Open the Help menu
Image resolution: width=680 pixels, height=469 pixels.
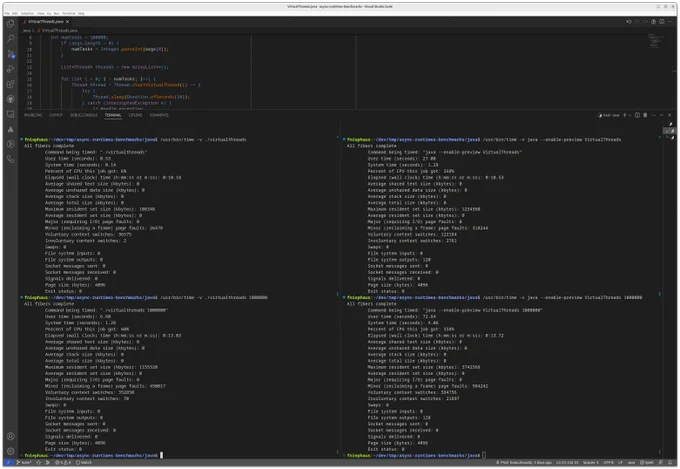tap(81, 13)
